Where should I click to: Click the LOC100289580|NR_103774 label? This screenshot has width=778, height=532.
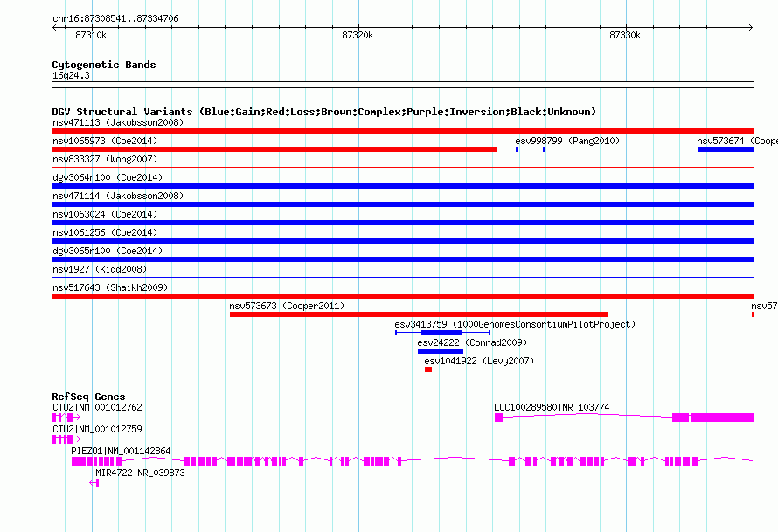(x=552, y=407)
